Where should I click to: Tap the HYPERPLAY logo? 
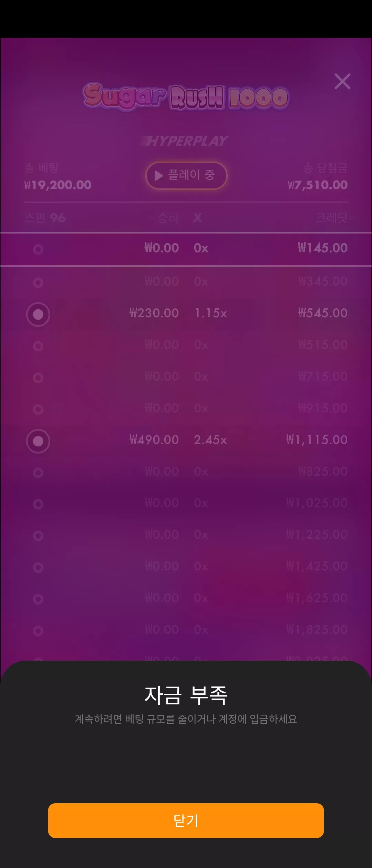pyautogui.click(x=186, y=141)
